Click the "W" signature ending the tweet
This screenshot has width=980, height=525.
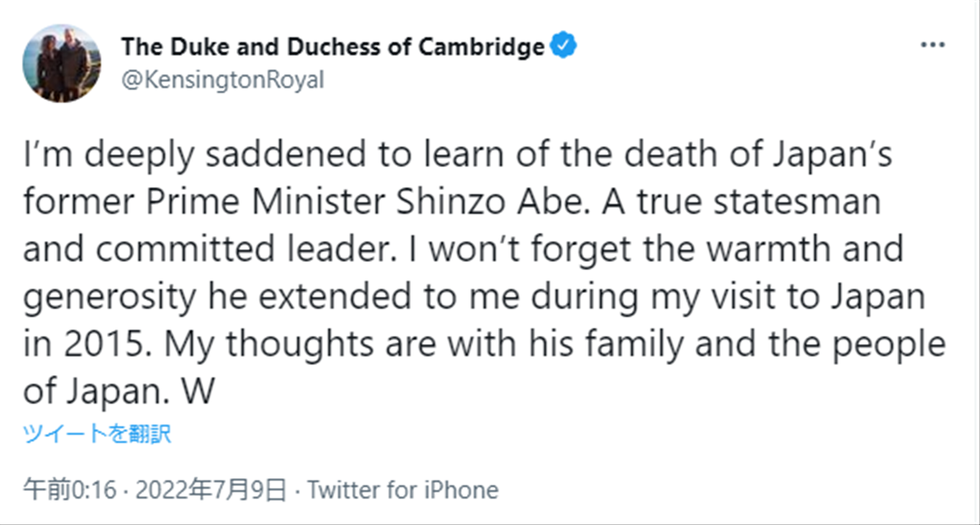[199, 392]
